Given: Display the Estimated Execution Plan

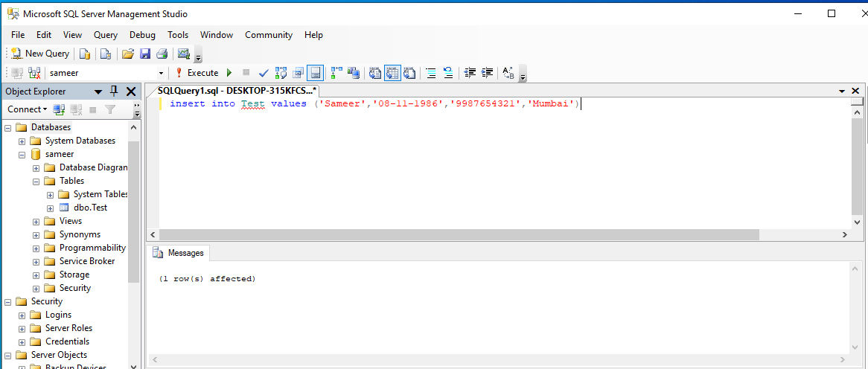Looking at the screenshot, I should [x=281, y=72].
